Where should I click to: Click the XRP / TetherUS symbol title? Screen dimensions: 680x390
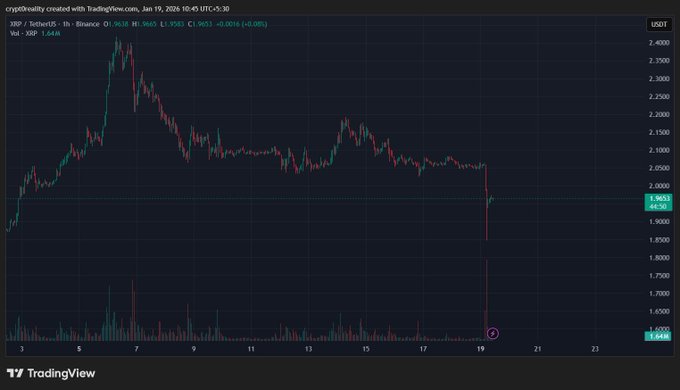(55, 24)
